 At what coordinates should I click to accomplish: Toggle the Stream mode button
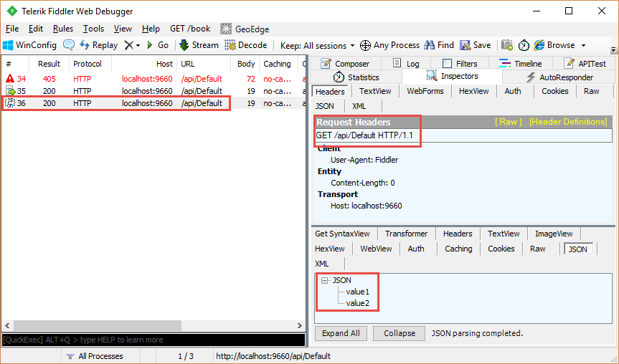tap(199, 45)
